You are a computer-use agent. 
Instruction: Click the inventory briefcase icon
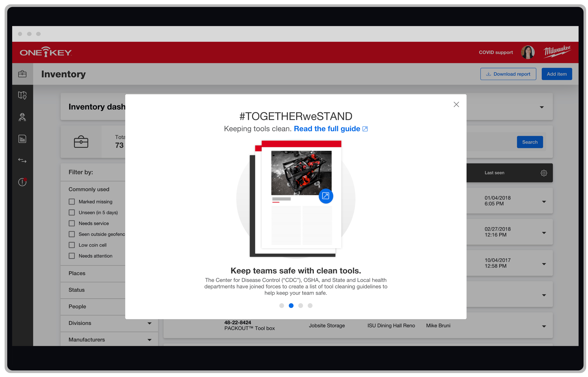coord(23,74)
